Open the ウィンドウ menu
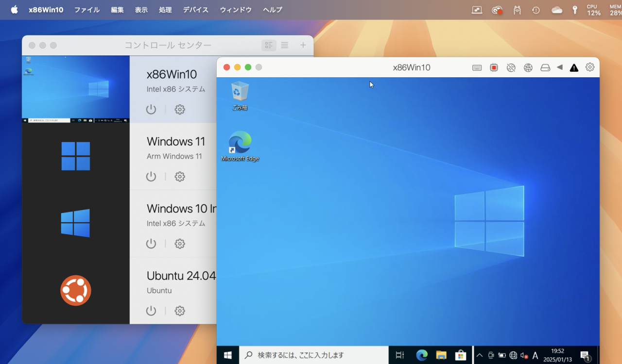622x364 pixels. coord(236,10)
